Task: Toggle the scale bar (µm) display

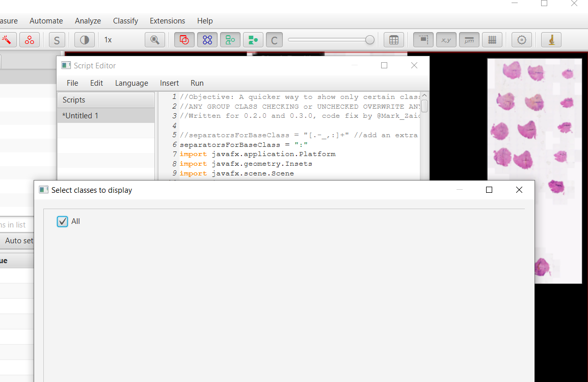Action: pos(469,39)
